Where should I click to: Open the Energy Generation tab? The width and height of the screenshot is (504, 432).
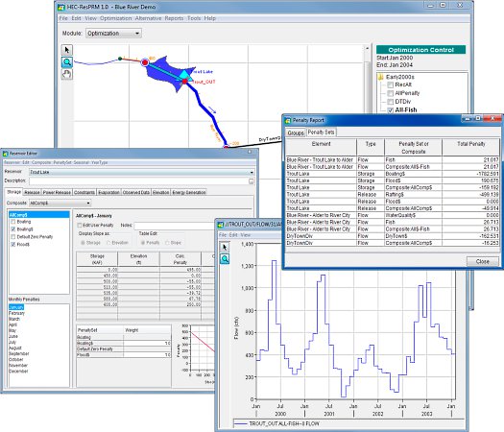tap(189, 192)
